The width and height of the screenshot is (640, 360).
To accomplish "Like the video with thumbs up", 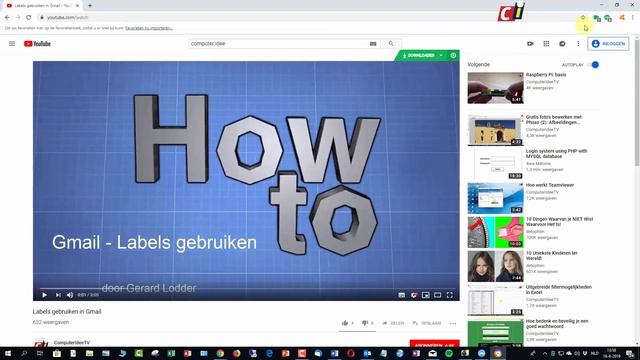I will coord(345,323).
